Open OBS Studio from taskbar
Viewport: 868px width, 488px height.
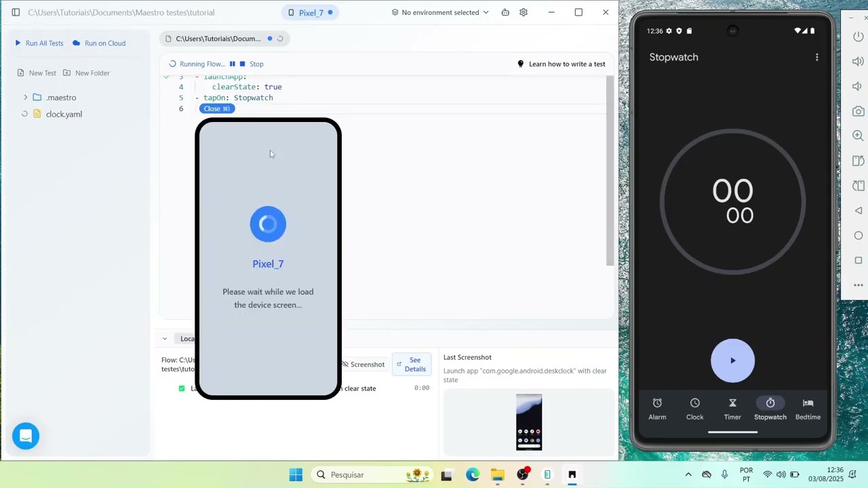pyautogui.click(x=523, y=474)
